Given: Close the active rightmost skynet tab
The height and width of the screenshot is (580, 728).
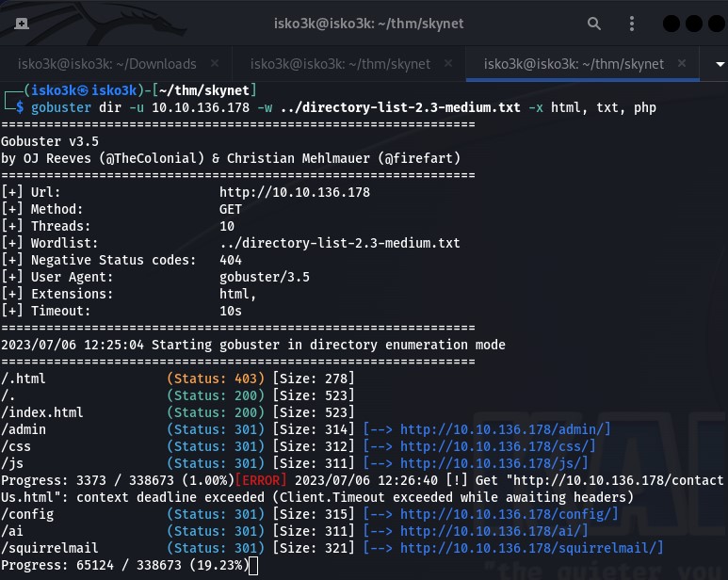Looking at the screenshot, I should (x=682, y=64).
